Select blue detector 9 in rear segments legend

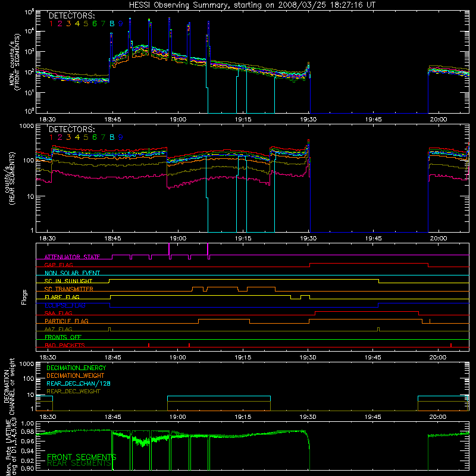[121, 137]
